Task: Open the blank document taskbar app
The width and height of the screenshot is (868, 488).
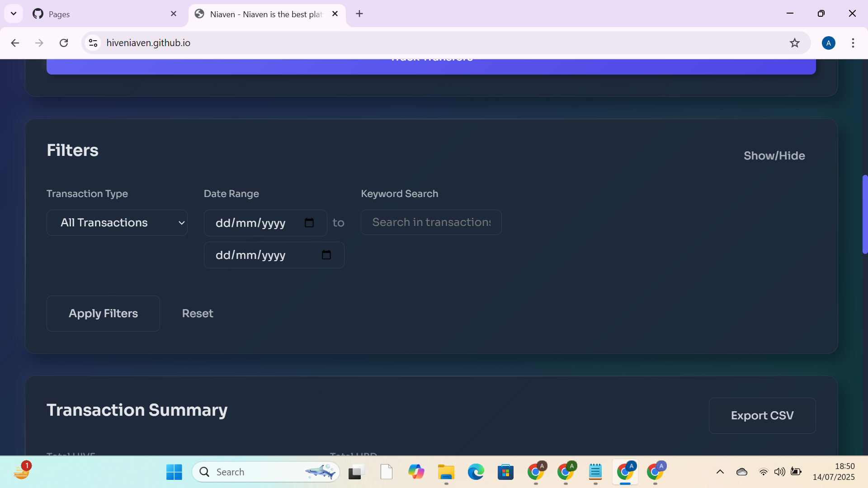Action: point(387,472)
